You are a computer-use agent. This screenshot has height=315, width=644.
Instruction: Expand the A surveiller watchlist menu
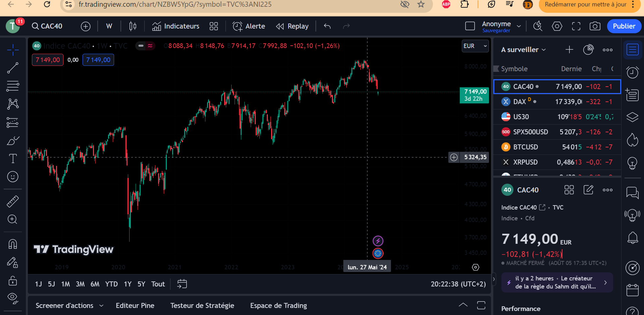[523, 50]
